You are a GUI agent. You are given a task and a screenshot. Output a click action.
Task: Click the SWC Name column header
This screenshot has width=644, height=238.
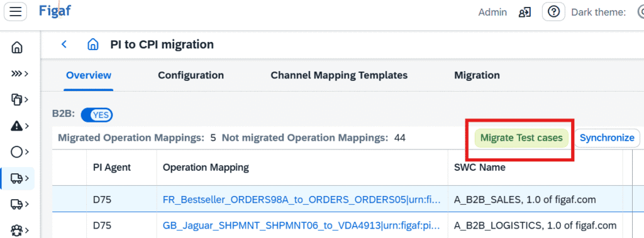click(480, 168)
